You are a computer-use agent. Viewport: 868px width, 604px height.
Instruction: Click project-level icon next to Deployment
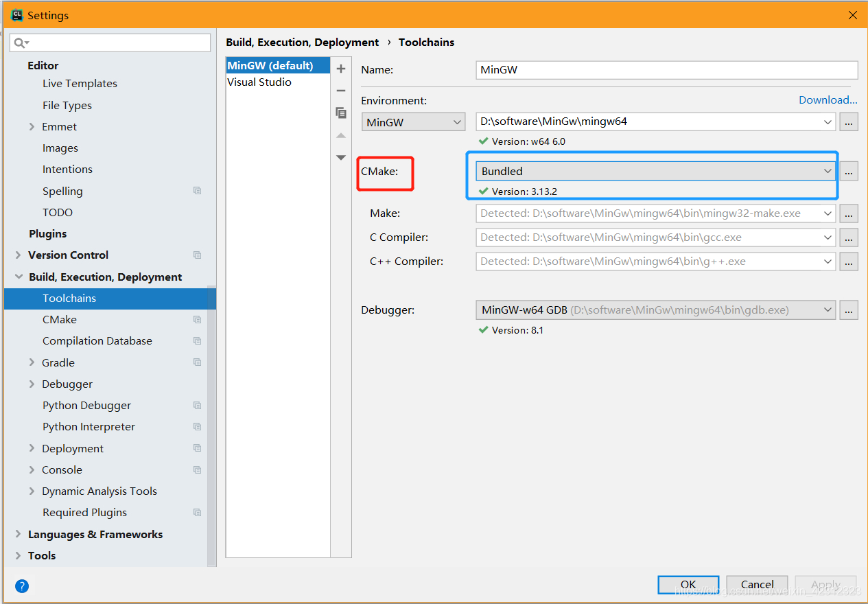click(198, 448)
